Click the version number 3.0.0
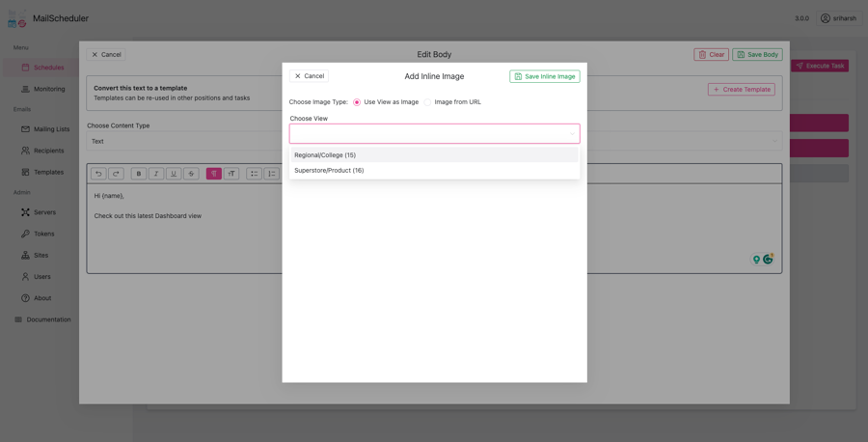 (x=801, y=18)
